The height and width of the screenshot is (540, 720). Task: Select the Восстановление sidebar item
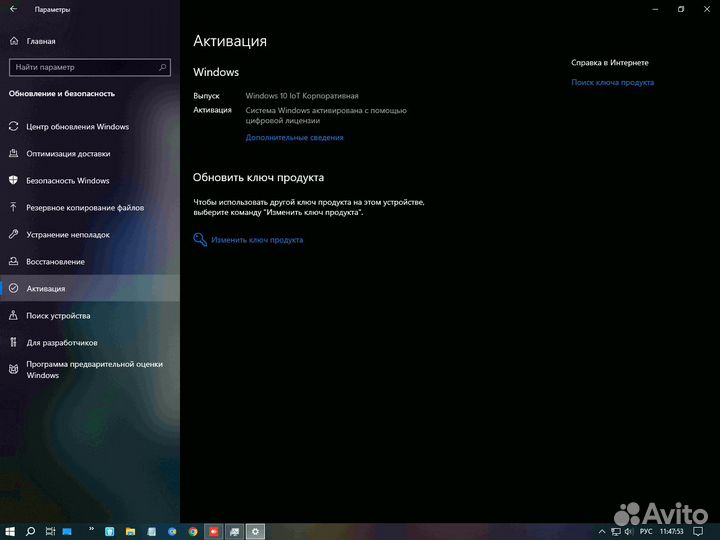click(55, 261)
